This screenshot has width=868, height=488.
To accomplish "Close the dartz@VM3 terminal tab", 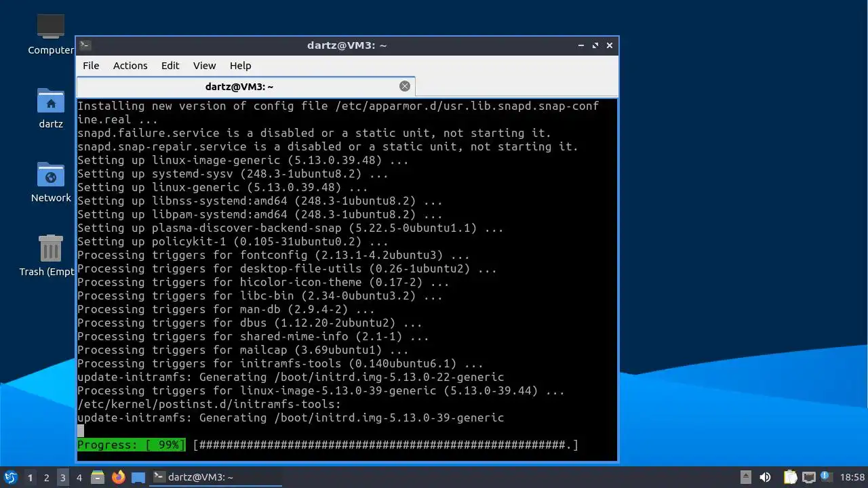I will tap(405, 86).
